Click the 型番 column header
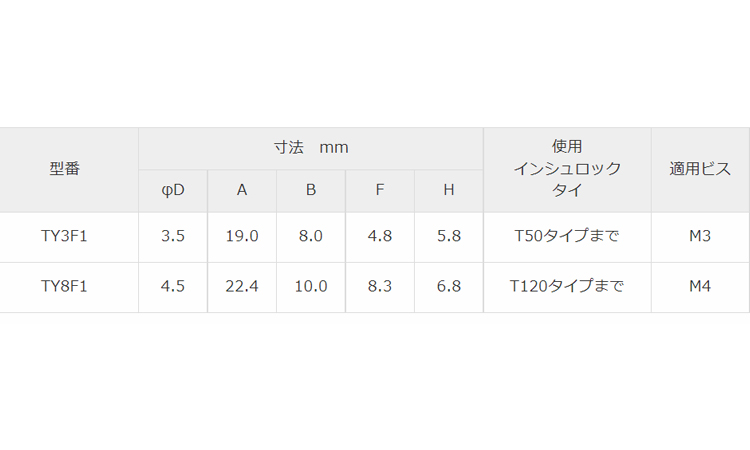Image resolution: width=750 pixels, height=450 pixels. [x=65, y=169]
